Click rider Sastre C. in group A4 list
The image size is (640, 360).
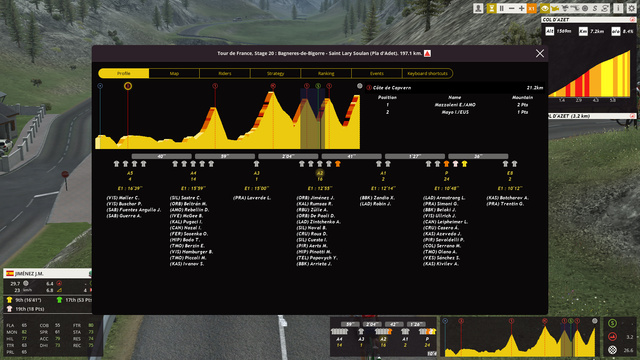pyautogui.click(x=185, y=198)
